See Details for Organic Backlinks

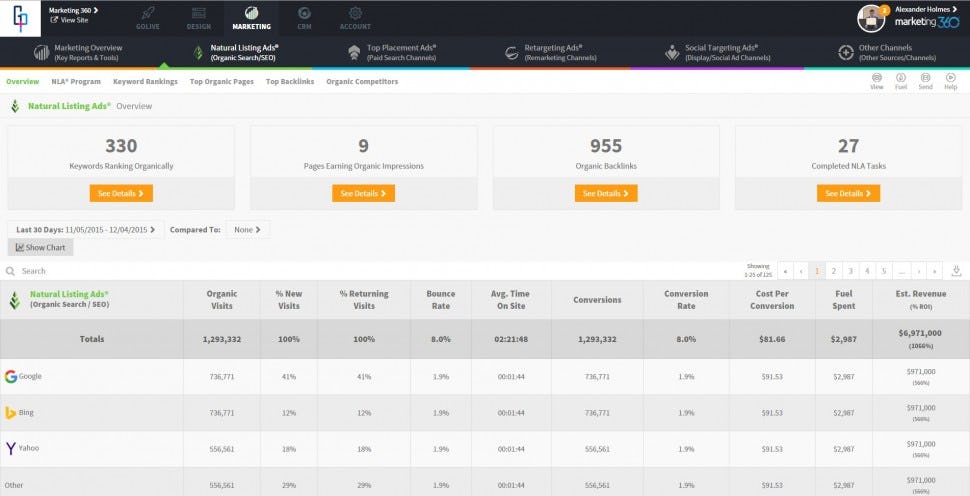coord(606,194)
